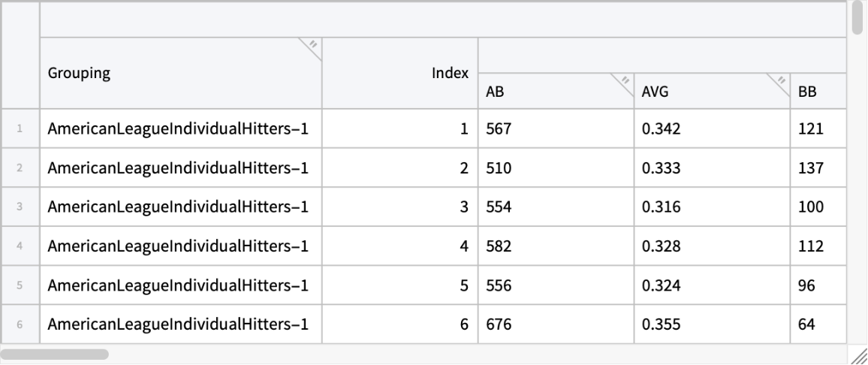Select row number 1 in the row gutter
This screenshot has height=365, width=868.
[20, 128]
